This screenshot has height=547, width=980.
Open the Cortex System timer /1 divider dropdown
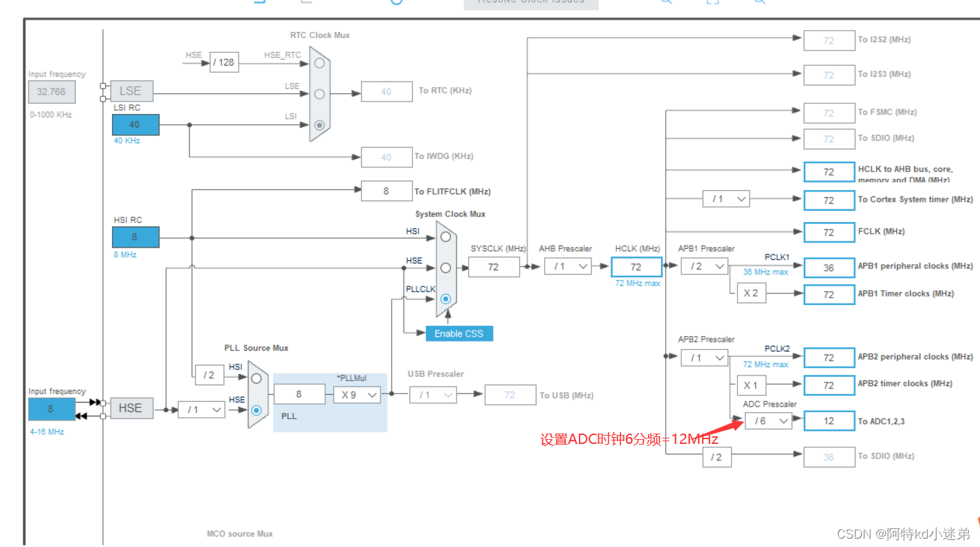click(x=726, y=199)
